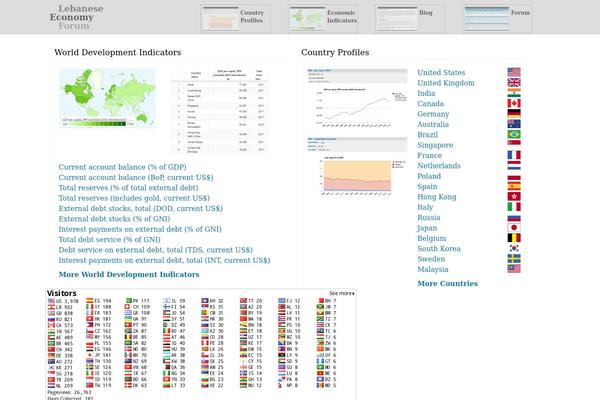This screenshot has width=600, height=400.
Task: Click the line chart profile thumbnail
Action: pyautogui.click(x=357, y=99)
